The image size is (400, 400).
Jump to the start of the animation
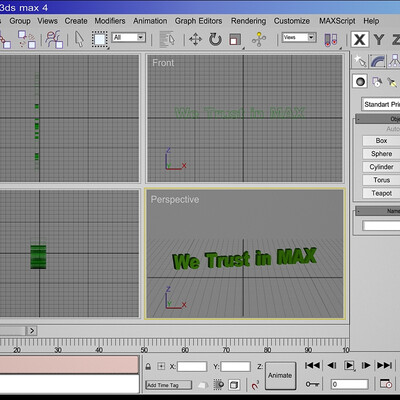pos(312,365)
